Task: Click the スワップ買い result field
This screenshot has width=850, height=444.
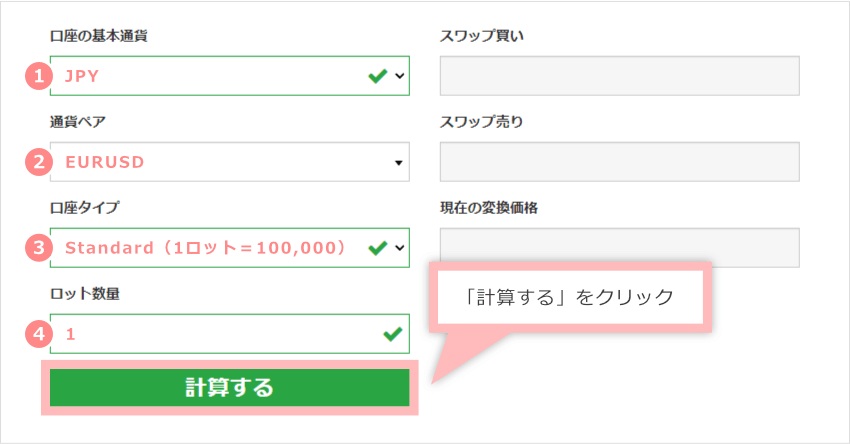Action: 619,75
